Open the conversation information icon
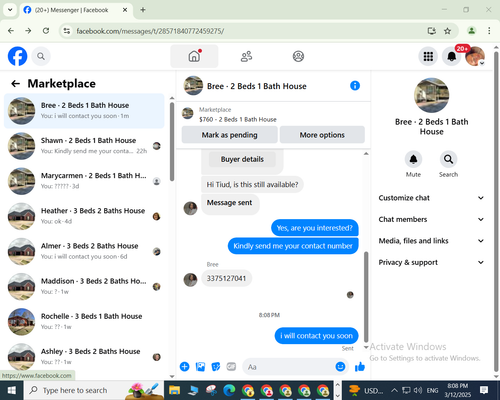 click(x=355, y=86)
